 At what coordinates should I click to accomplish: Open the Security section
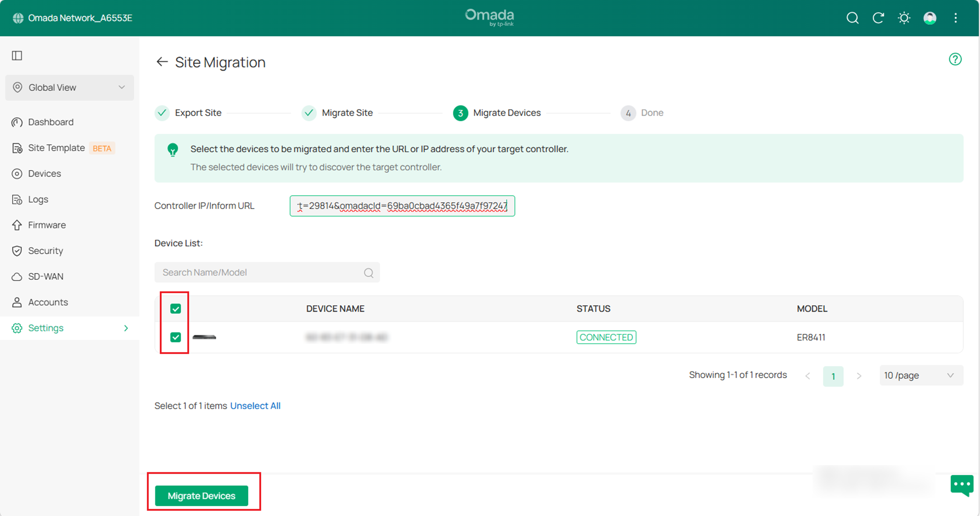click(45, 251)
